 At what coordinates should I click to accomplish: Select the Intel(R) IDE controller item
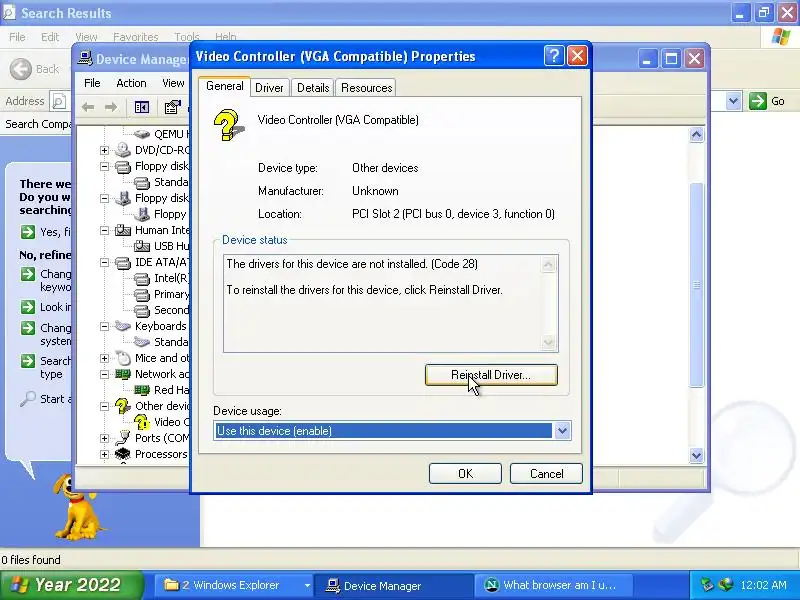pos(161,278)
